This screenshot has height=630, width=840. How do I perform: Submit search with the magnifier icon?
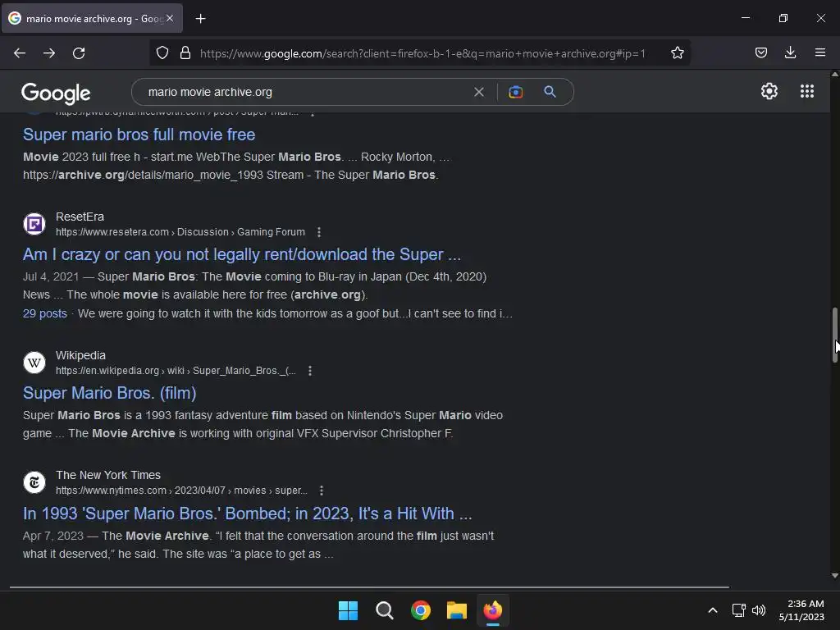[550, 92]
